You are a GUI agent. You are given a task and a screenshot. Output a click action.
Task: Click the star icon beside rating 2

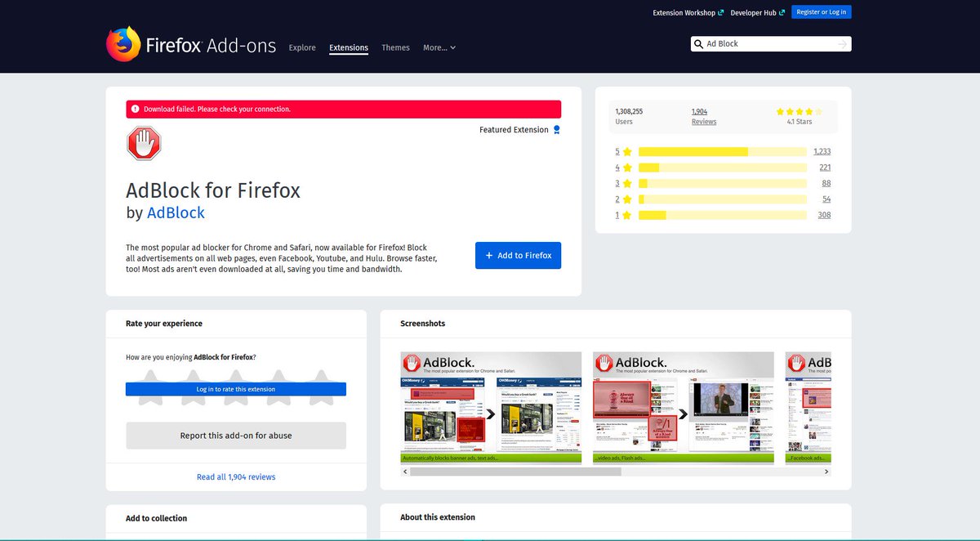627,199
